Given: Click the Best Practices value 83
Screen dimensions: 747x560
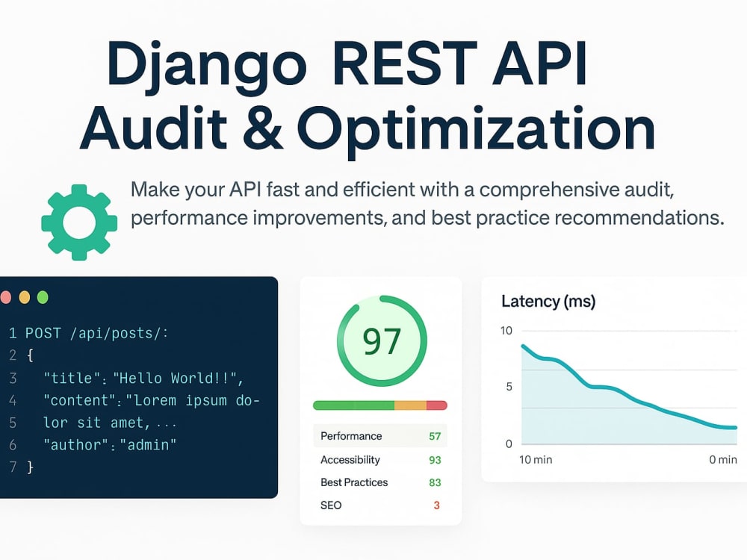Looking at the screenshot, I should [x=435, y=482].
